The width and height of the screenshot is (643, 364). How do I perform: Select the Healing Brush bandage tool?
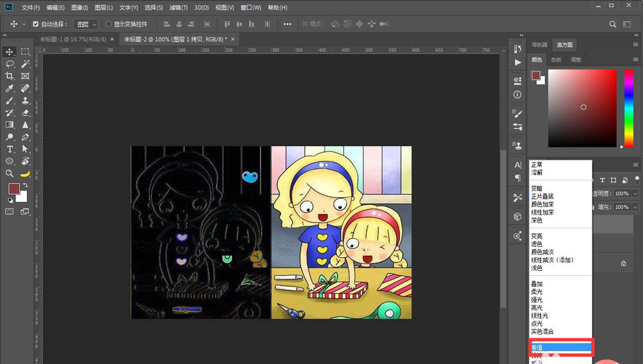(x=26, y=88)
